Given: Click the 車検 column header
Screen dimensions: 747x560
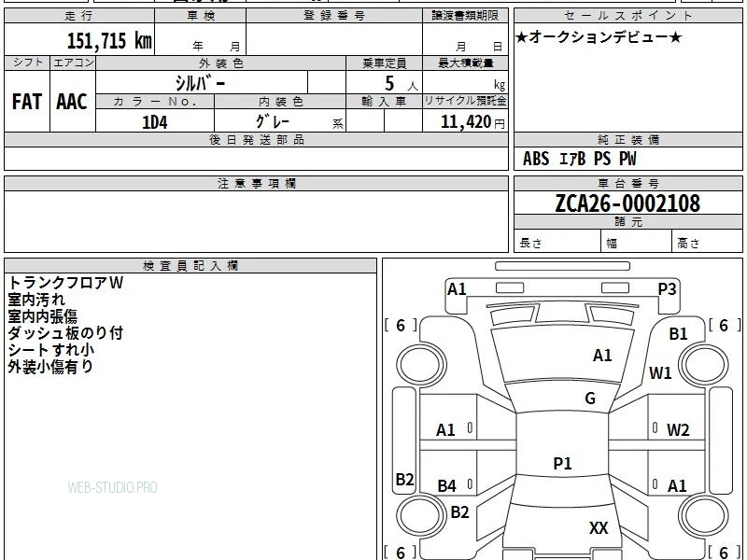Looking at the screenshot, I should [x=201, y=16].
